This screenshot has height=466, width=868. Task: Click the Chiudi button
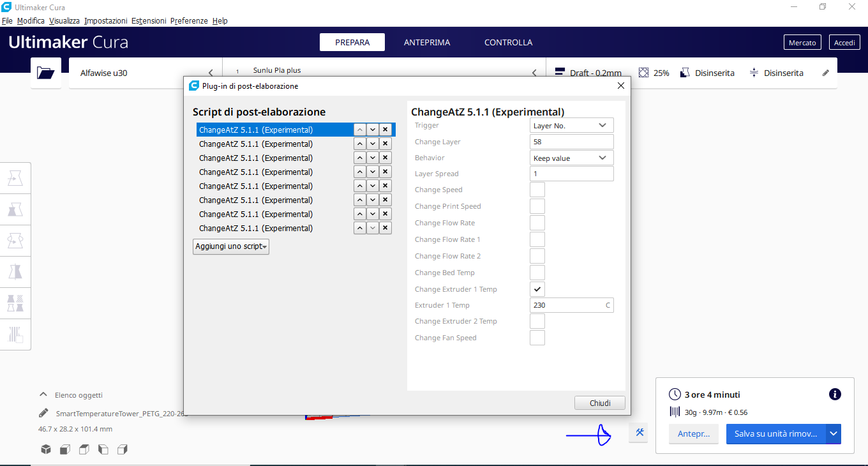[x=600, y=403]
